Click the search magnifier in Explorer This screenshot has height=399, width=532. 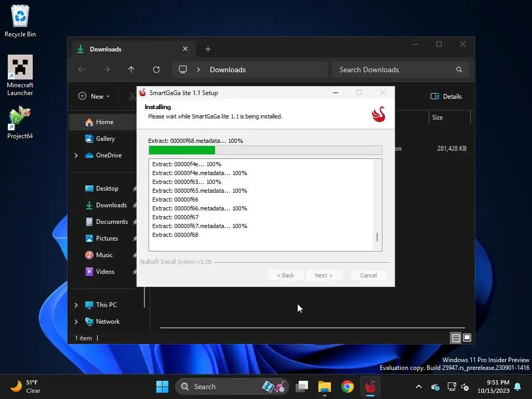tap(459, 70)
